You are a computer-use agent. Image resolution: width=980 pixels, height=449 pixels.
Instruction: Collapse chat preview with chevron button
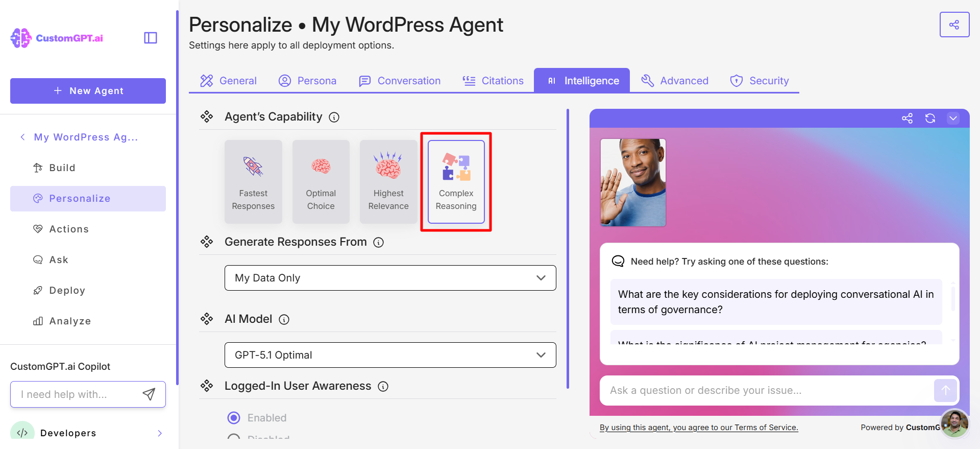tap(953, 119)
